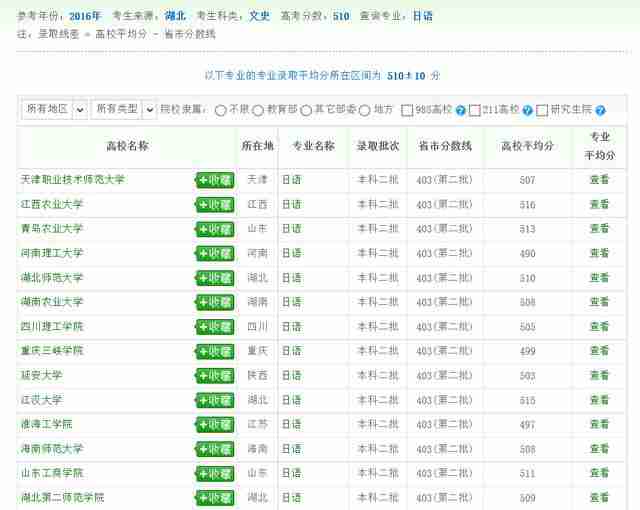Click 查看 in 湖南农业大学 row

click(599, 302)
